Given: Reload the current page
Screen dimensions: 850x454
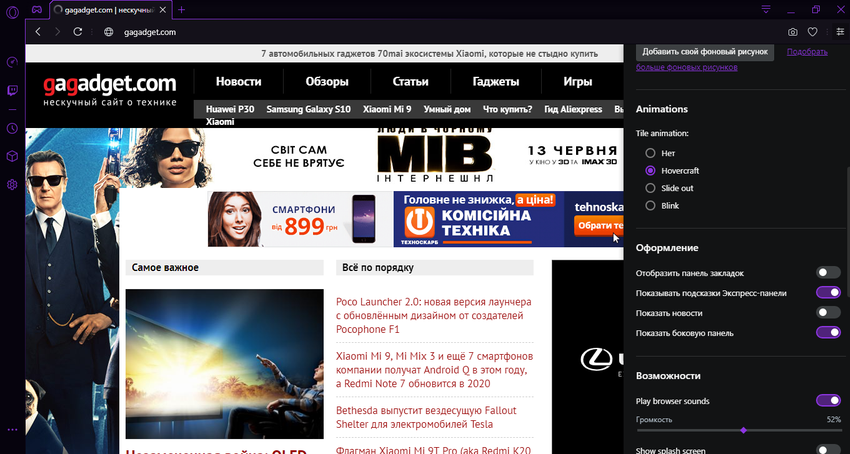Looking at the screenshot, I should point(77,32).
